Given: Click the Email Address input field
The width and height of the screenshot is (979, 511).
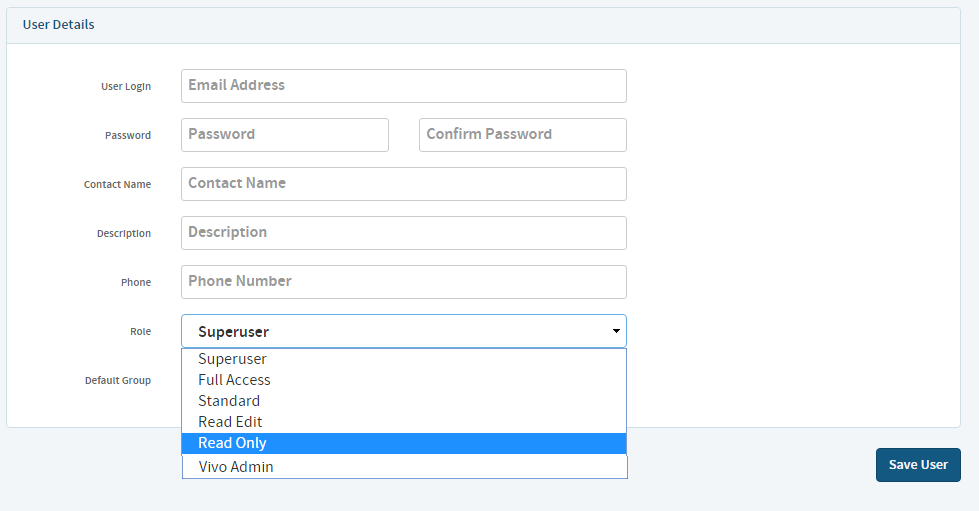Looking at the screenshot, I should (x=403, y=86).
